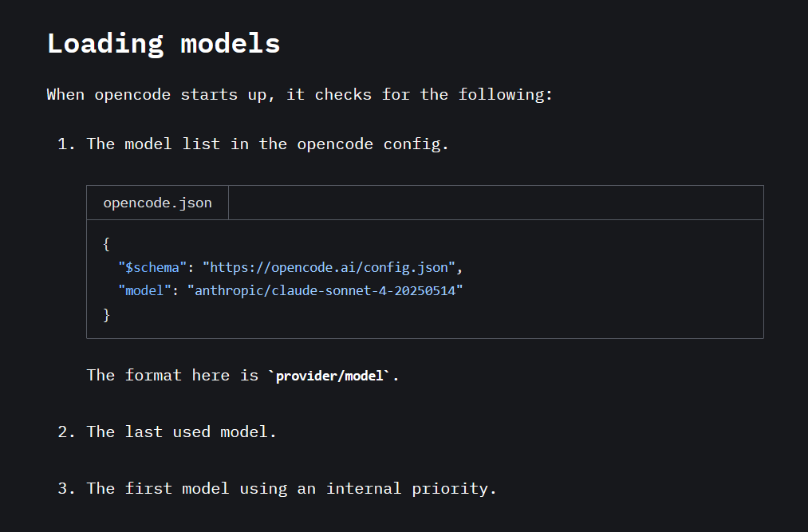
Task: Click the closing curly brace in the code
Action: pyautogui.click(x=106, y=314)
